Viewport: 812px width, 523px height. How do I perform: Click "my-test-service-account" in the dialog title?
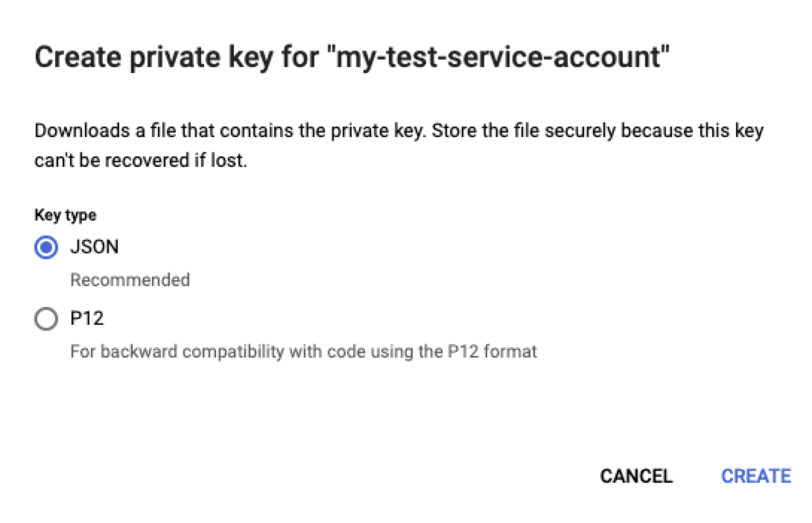(498, 58)
